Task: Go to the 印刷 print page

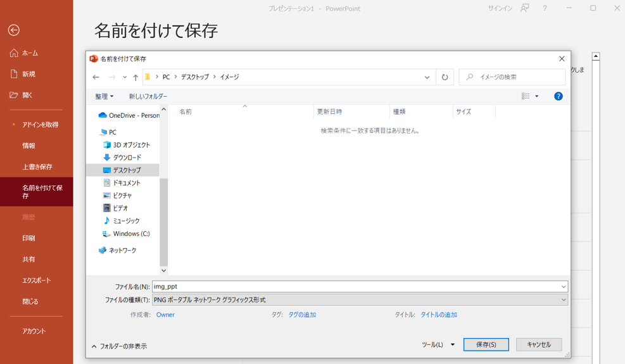Action: [28, 238]
